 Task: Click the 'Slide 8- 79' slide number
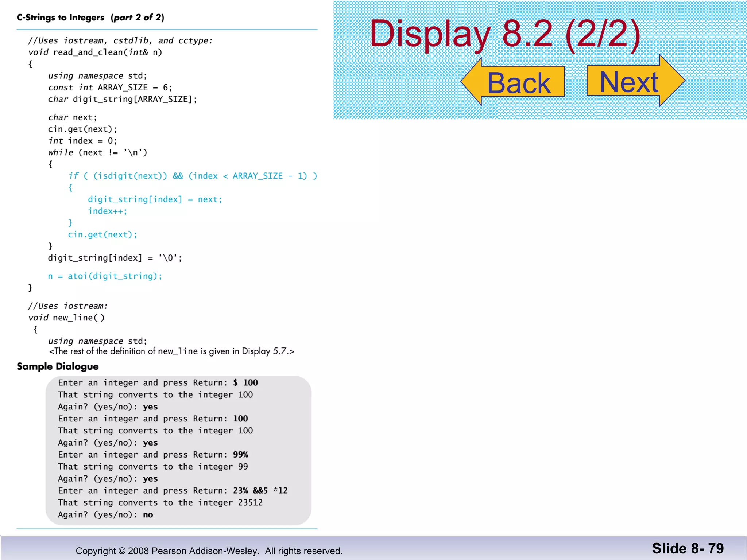point(688,548)
